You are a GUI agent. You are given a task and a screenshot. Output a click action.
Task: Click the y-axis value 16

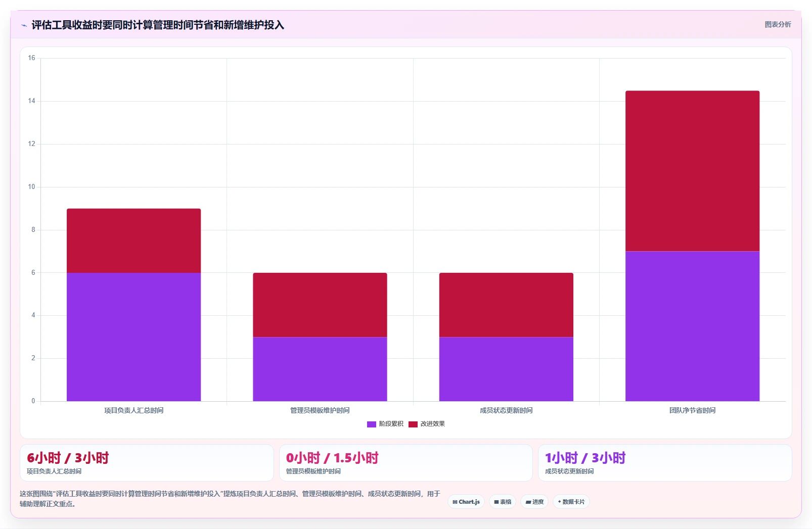31,58
